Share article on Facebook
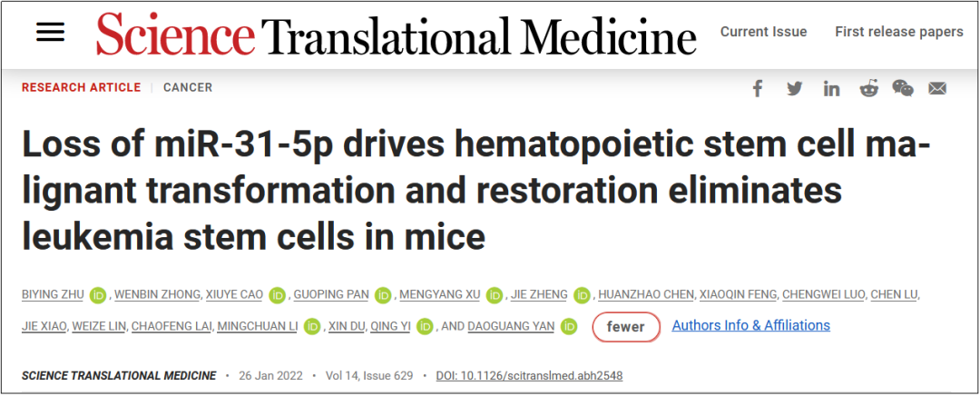Screen dimensions: 980x396 point(758,88)
